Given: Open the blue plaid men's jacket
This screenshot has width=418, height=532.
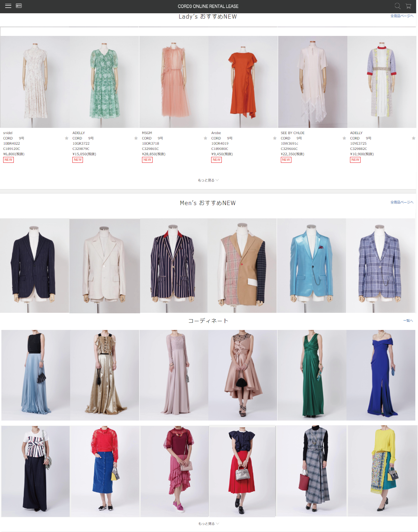Looking at the screenshot, I should (x=381, y=266).
